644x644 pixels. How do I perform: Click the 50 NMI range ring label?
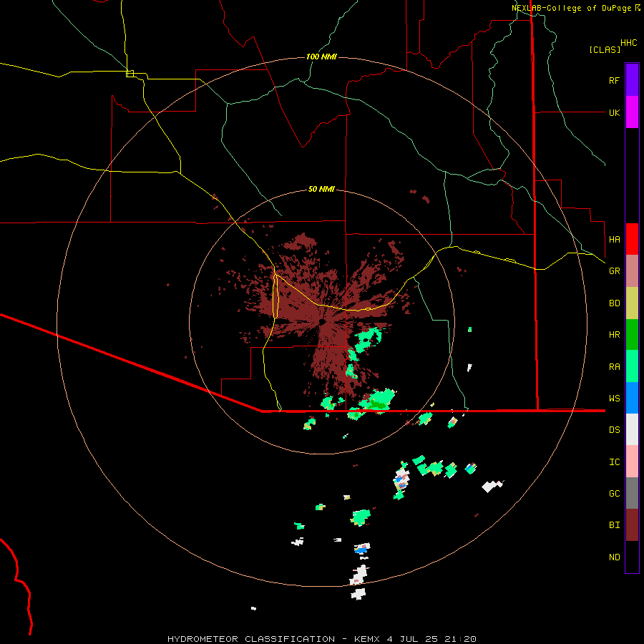[321, 190]
